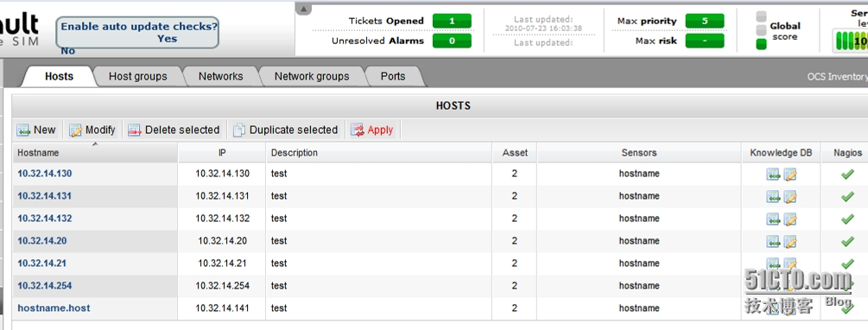
Task: Choose No for auto update checks
Action: click(68, 51)
